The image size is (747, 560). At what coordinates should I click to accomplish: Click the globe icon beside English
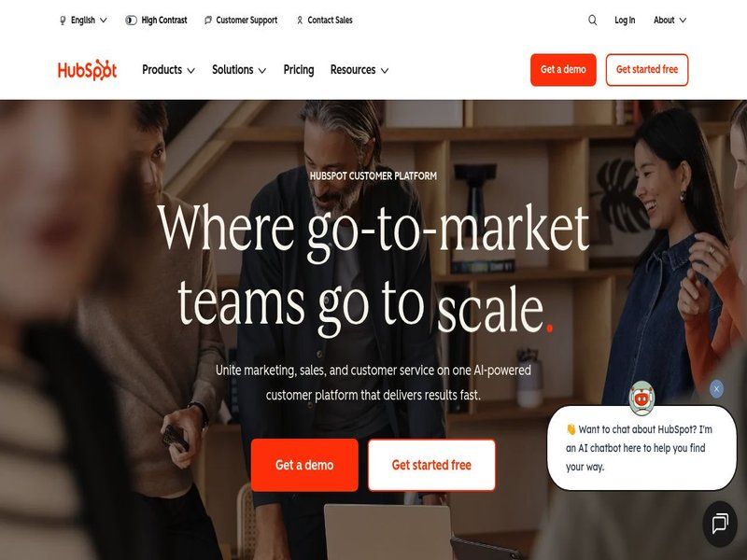[63, 21]
